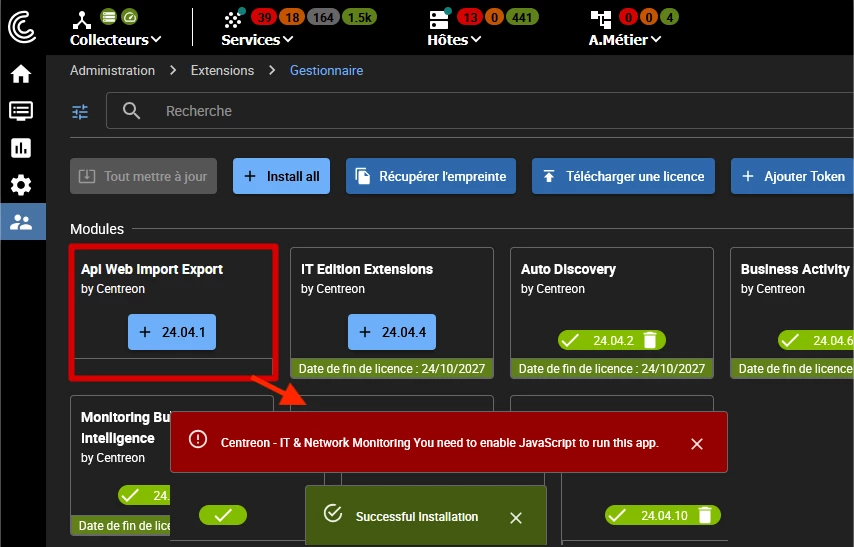Close the red JavaScript error notification
Screen dimensions: 854x547
pos(697,443)
